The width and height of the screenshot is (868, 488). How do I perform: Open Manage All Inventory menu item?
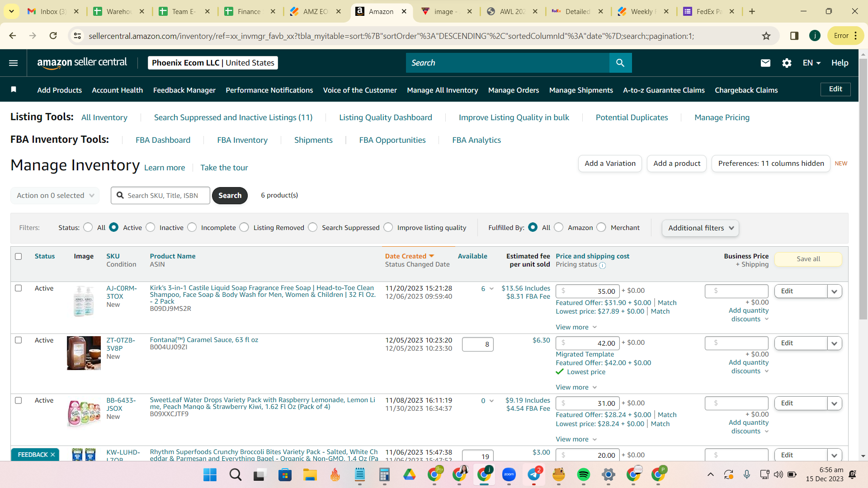(x=442, y=90)
